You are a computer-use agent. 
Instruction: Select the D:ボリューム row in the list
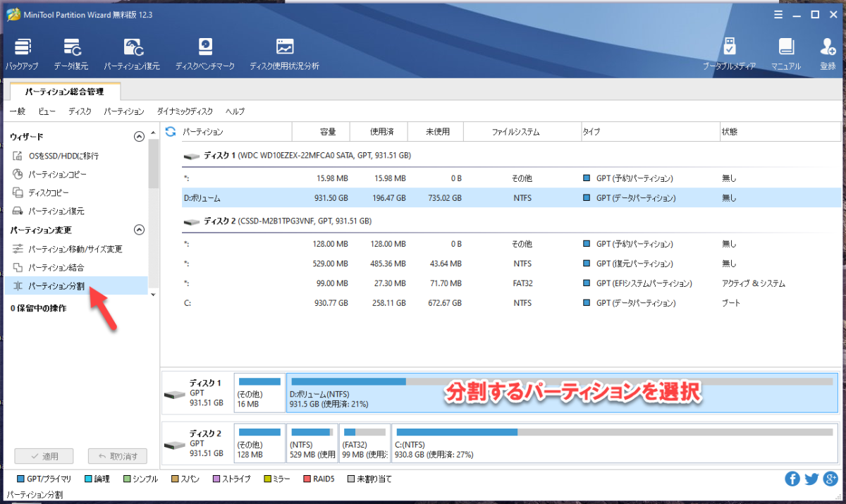coord(511,198)
